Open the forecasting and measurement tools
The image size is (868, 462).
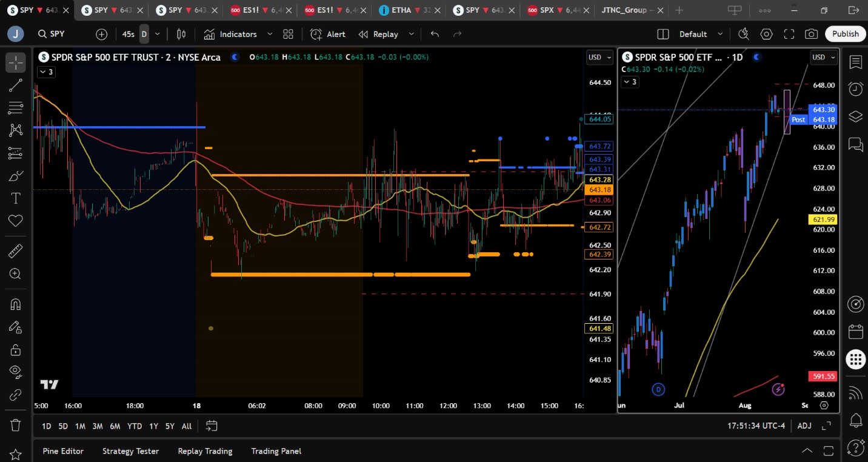pyautogui.click(x=16, y=153)
